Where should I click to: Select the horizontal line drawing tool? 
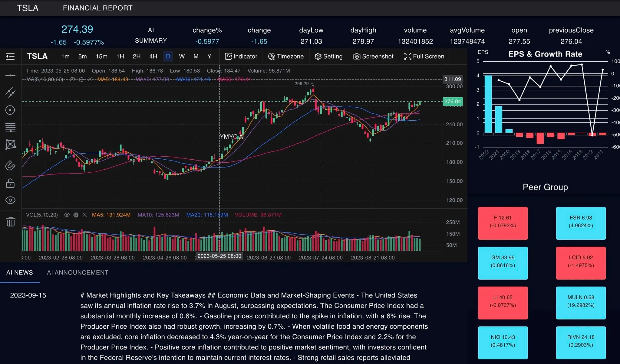click(x=10, y=75)
